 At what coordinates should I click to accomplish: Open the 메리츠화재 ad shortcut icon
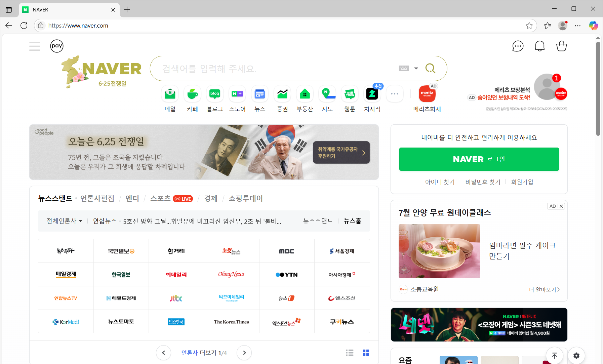(x=427, y=94)
